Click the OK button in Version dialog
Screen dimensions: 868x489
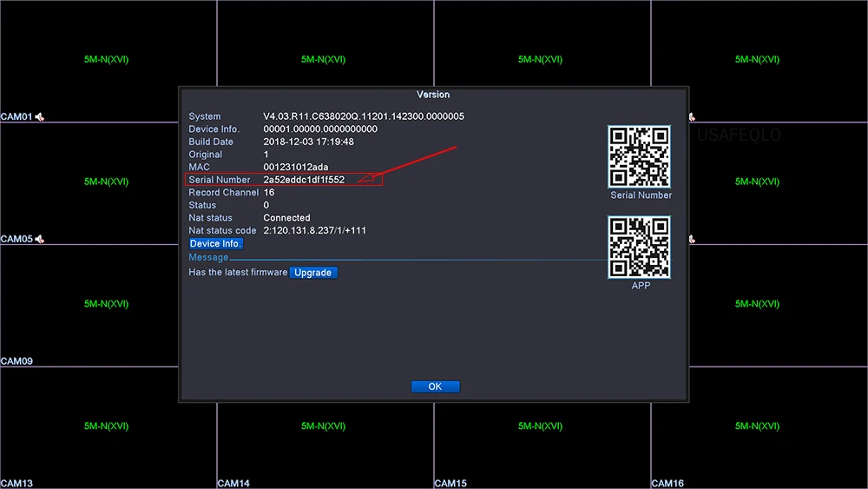pos(435,387)
